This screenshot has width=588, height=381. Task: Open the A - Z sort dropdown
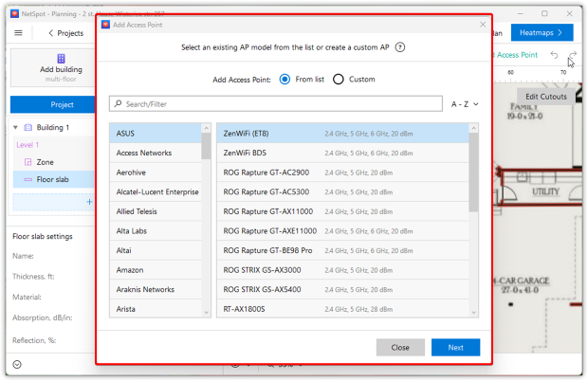point(465,104)
